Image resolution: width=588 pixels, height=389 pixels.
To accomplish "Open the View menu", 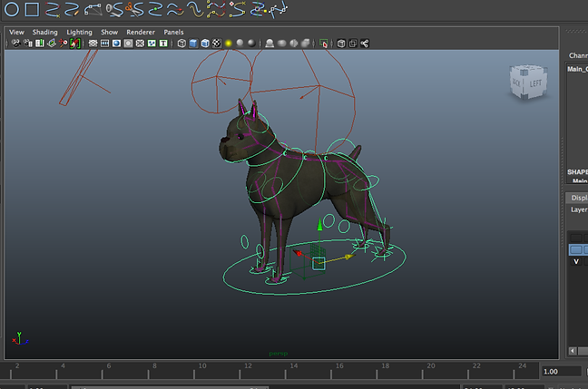I will pos(16,33).
